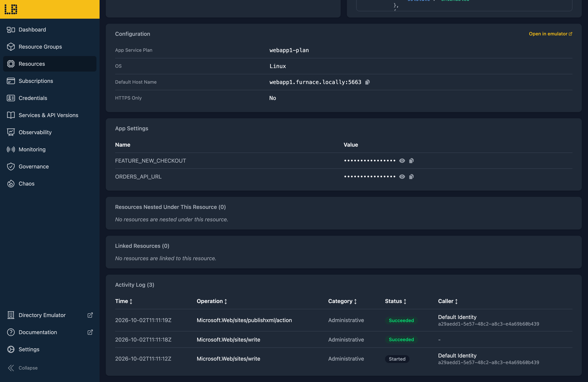The width and height of the screenshot is (588, 382).
Task: Click the Settings gear icon
Action: pos(11,349)
